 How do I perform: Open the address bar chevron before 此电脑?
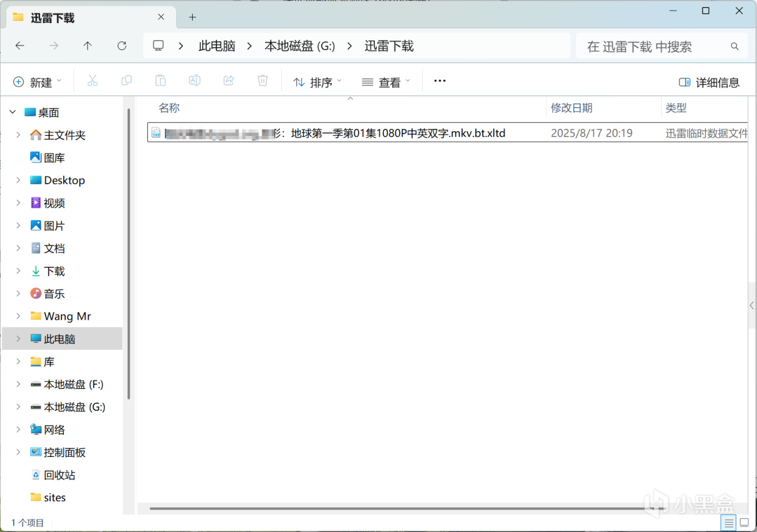coord(181,46)
